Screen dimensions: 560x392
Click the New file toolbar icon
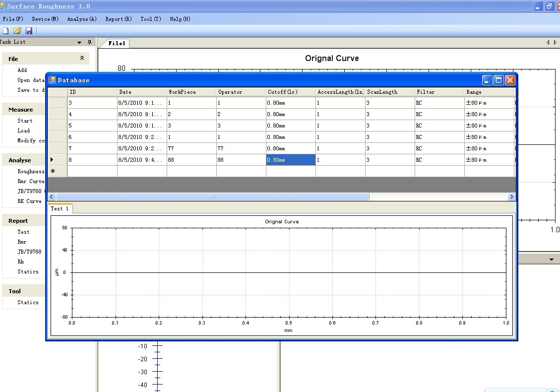pos(6,31)
